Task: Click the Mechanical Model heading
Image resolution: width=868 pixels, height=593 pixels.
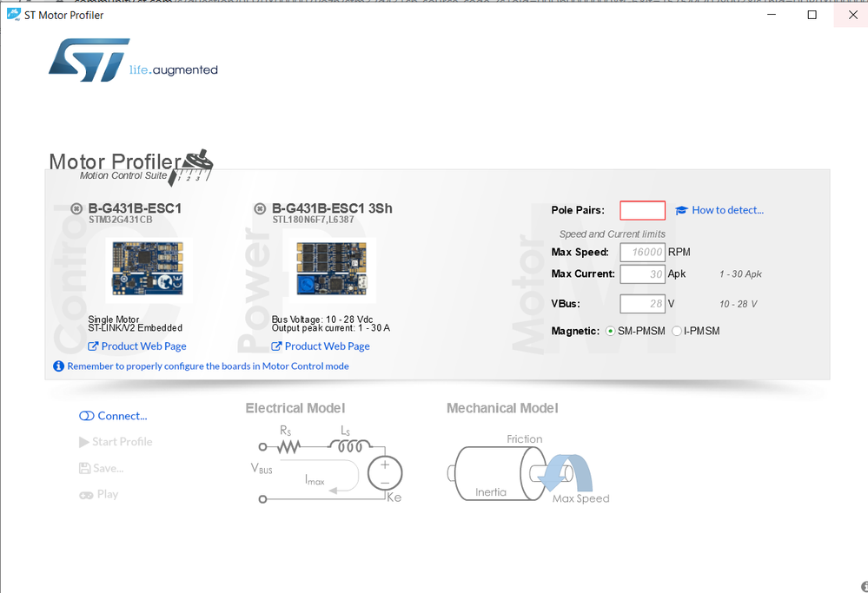Action: 502,408
